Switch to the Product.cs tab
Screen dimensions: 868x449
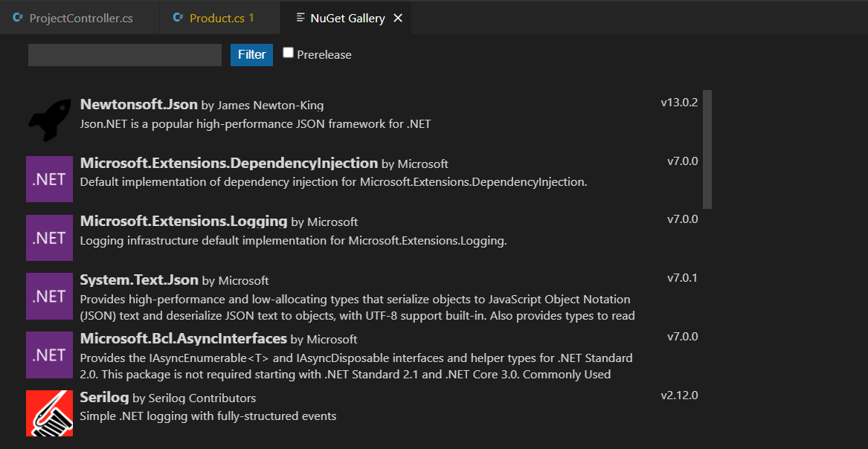(219, 18)
